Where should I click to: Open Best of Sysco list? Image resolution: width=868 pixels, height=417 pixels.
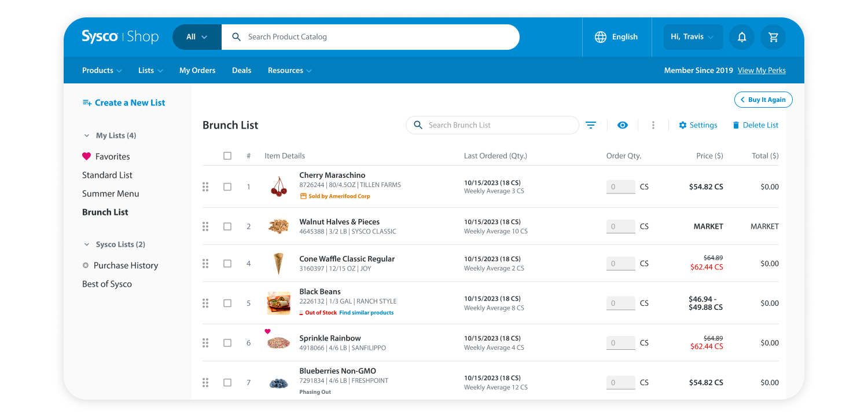[x=107, y=284]
